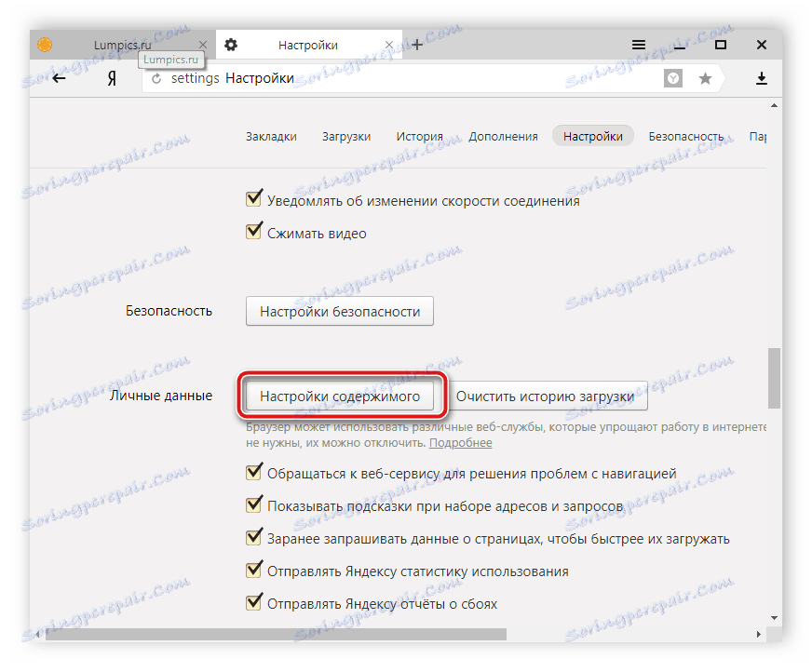The height and width of the screenshot is (672, 812).
Task: Go to the Закладки section
Action: (x=270, y=136)
